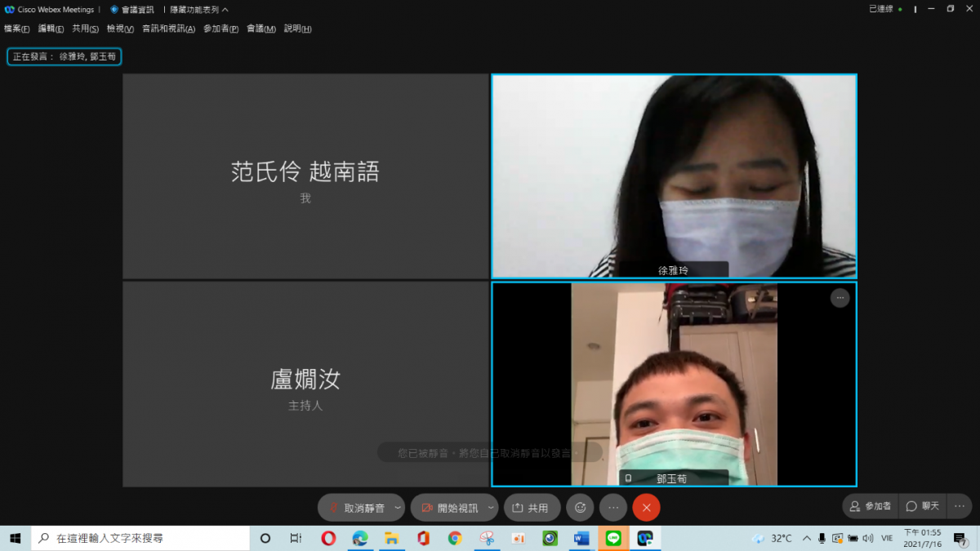Viewport: 980px width, 551px height.
Task: Open Microsoft Word from the taskbar
Action: pyautogui.click(x=581, y=538)
